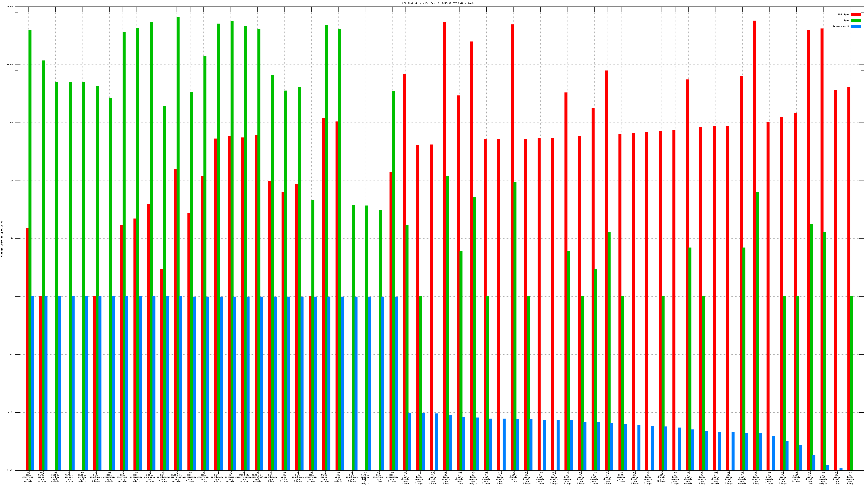Click the 0.001 y-axis tick label
The width and height of the screenshot is (868, 488).
[x=11, y=470]
